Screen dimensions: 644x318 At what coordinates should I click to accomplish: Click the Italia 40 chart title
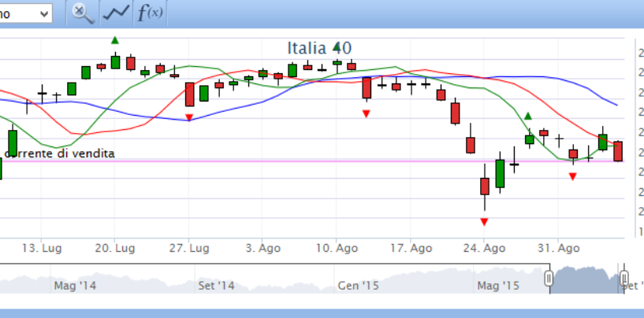pyautogui.click(x=319, y=48)
